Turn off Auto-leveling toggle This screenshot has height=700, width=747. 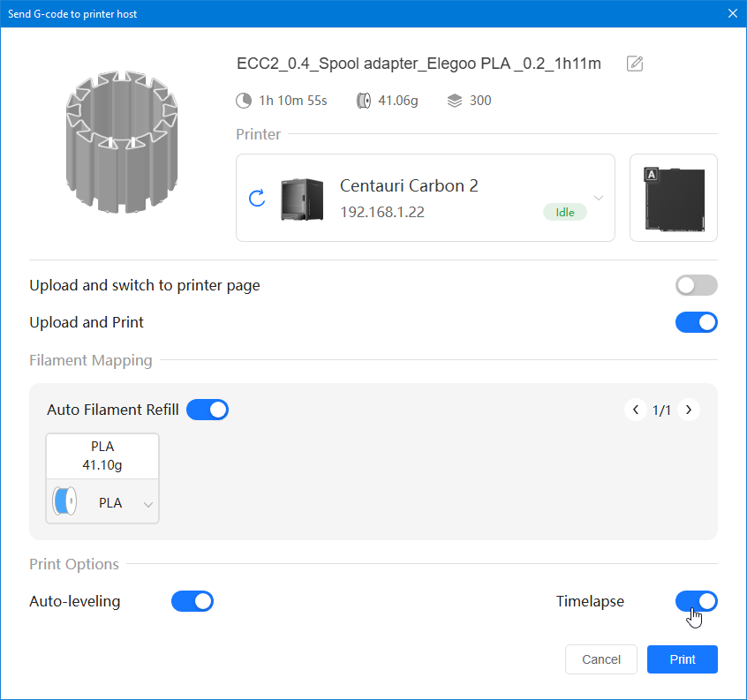coord(192,601)
